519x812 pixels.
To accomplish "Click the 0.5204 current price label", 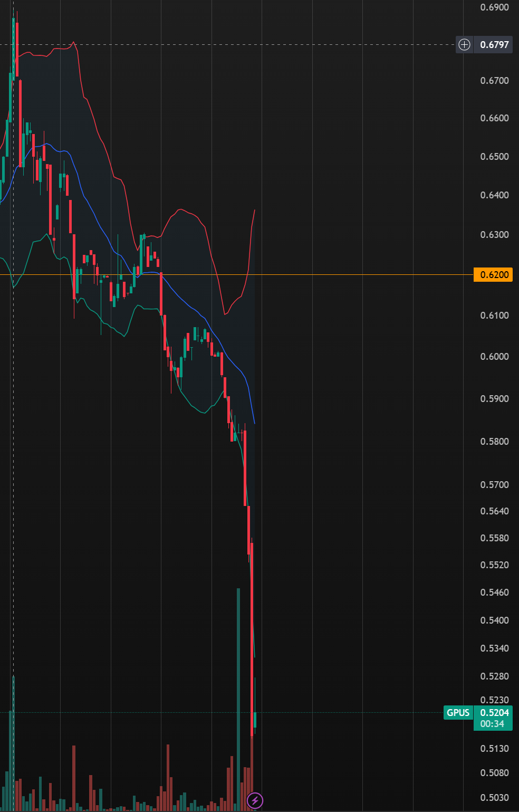I will pyautogui.click(x=494, y=712).
